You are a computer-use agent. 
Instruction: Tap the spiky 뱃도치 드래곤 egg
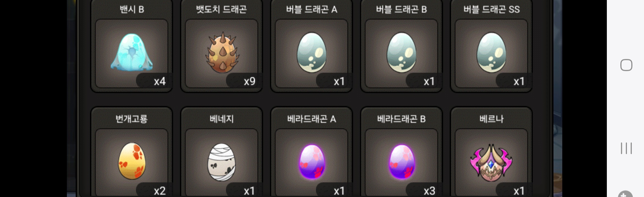tap(222, 52)
